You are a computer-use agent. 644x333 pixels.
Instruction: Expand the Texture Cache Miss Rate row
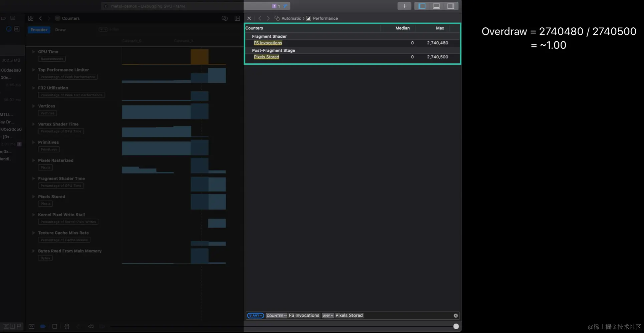click(33, 233)
